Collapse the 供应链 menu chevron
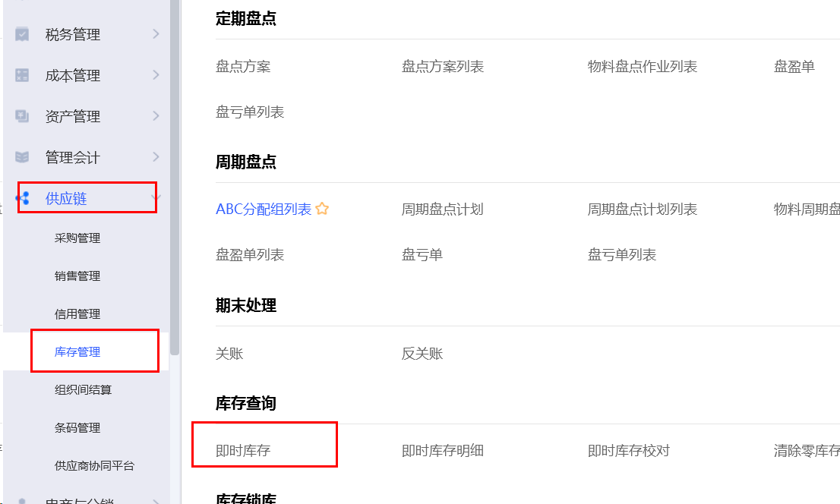The height and width of the screenshot is (504, 840). tap(156, 198)
